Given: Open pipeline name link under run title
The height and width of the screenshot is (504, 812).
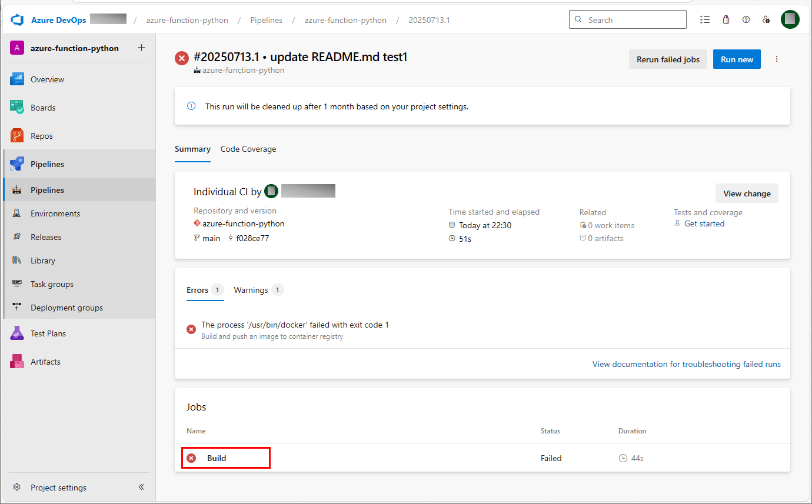Looking at the screenshot, I should [x=243, y=70].
